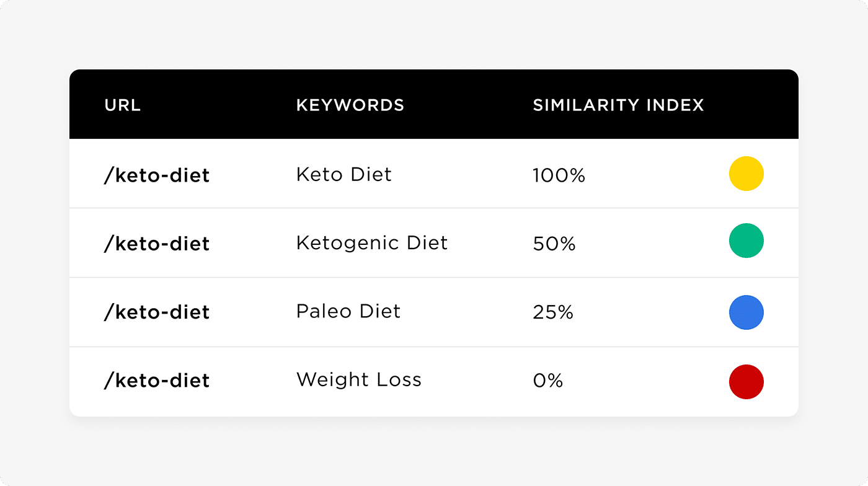Select the Ketogenic Diet keyword
Image resolution: width=868 pixels, height=486 pixels.
coord(371,243)
